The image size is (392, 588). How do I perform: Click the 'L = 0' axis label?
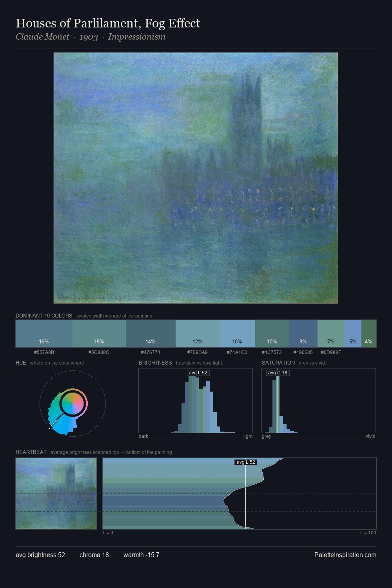pos(108,533)
